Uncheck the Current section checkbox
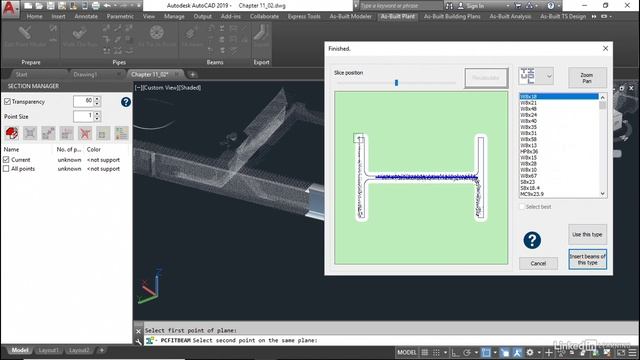Viewport: 640px width, 360px height. pyautogui.click(x=6, y=160)
